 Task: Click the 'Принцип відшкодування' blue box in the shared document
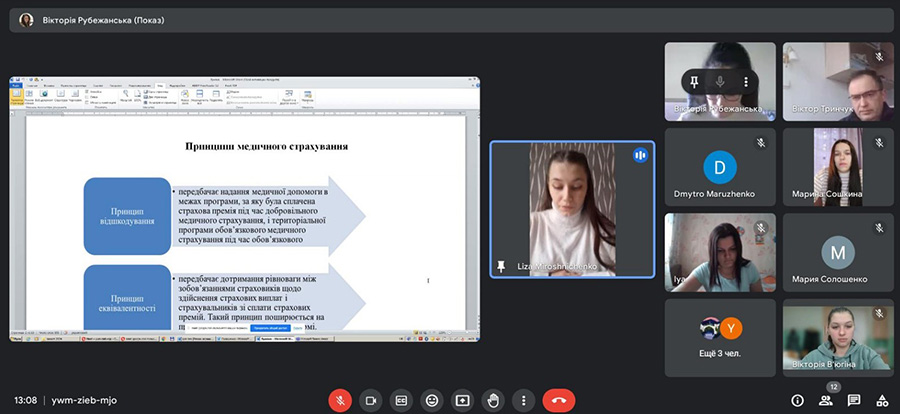[x=127, y=216]
